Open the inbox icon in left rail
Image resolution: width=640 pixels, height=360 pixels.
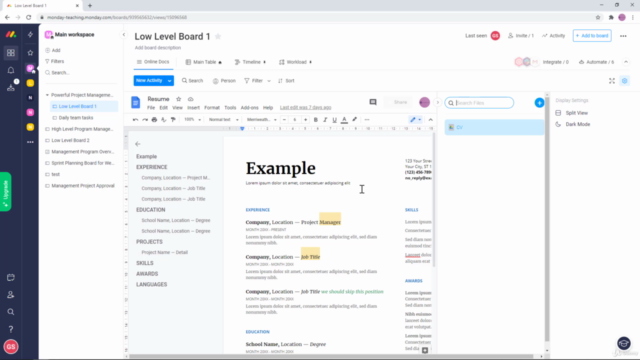coord(11,87)
